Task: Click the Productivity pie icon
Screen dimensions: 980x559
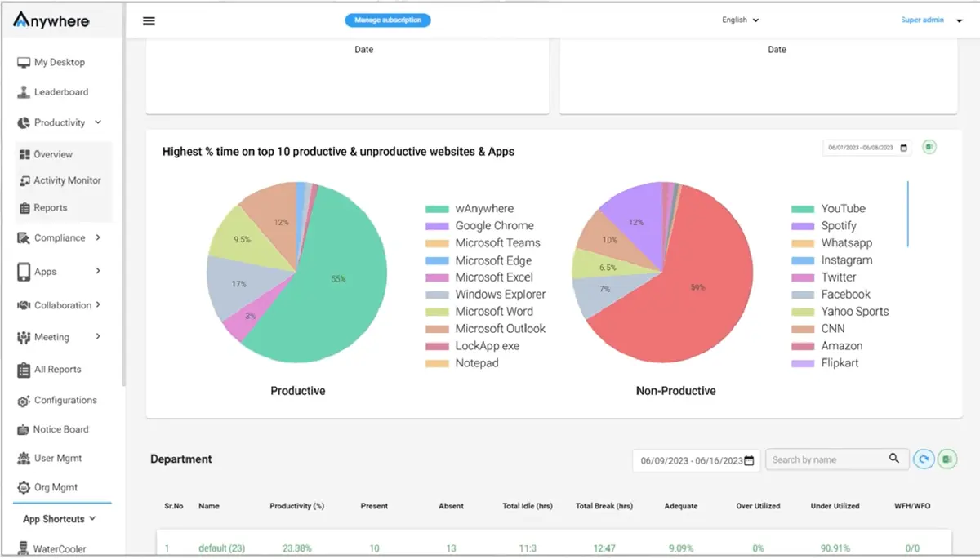Action: tap(24, 122)
